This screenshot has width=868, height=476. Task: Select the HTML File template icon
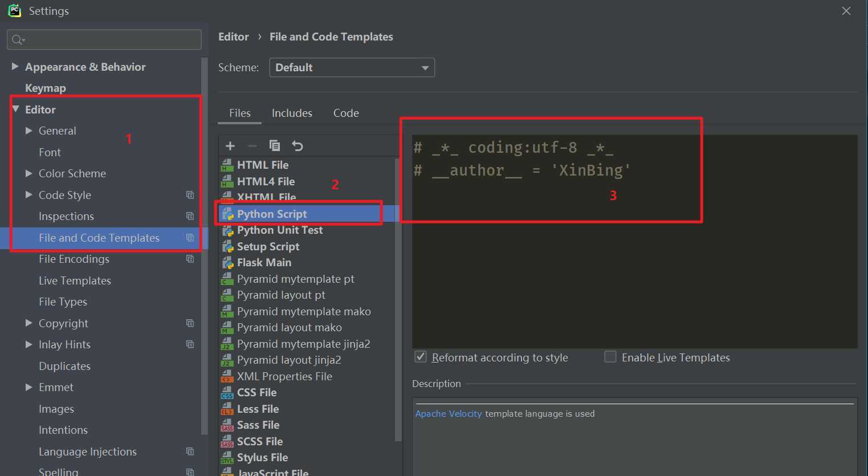[x=227, y=165]
